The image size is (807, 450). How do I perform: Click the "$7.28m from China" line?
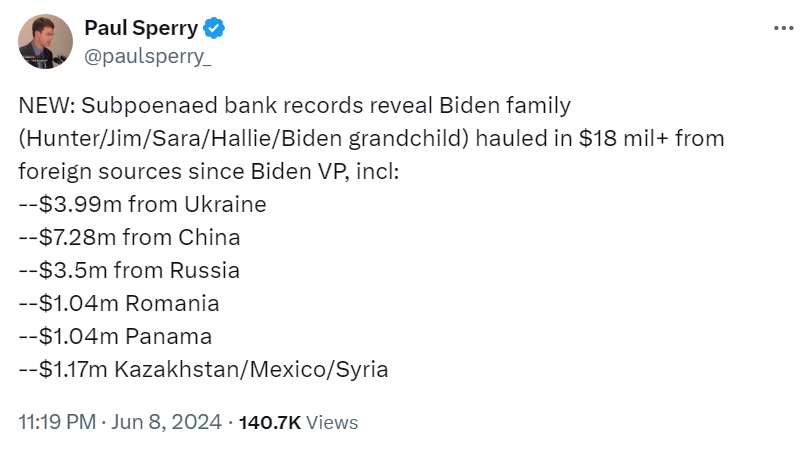(130, 238)
